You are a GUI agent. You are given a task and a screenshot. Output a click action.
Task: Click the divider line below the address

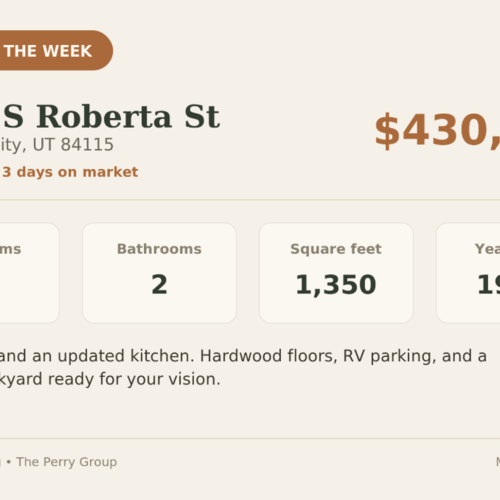tap(250, 200)
